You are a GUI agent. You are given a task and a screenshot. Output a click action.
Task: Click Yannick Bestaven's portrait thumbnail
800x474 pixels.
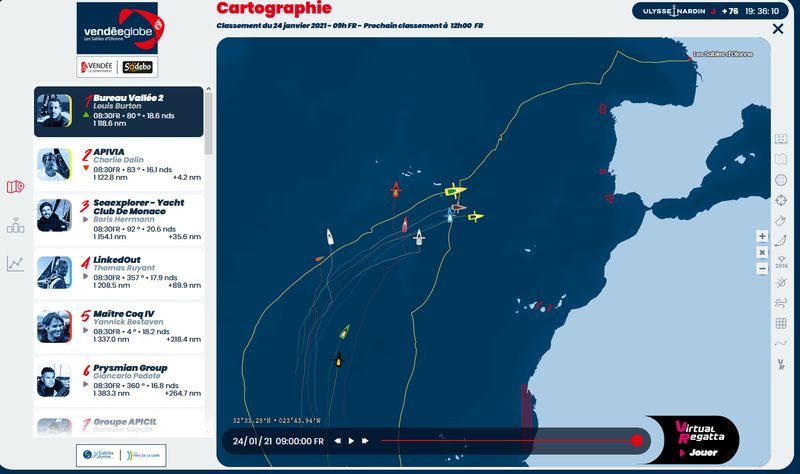(54, 327)
